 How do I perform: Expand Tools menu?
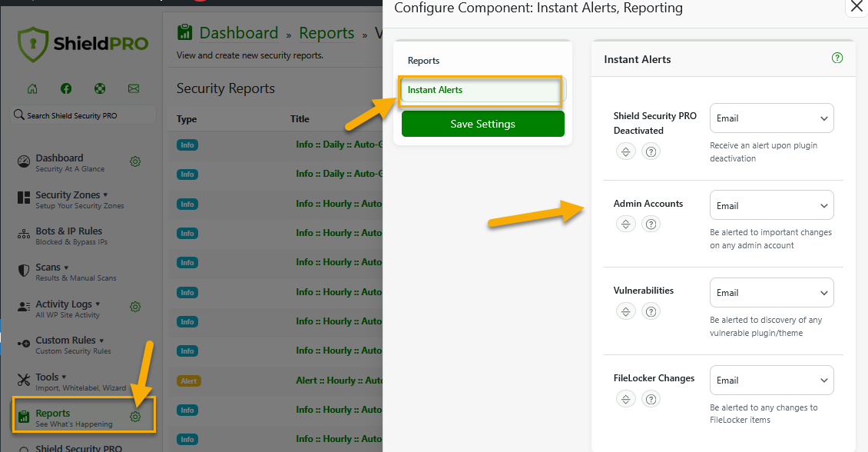[64, 377]
